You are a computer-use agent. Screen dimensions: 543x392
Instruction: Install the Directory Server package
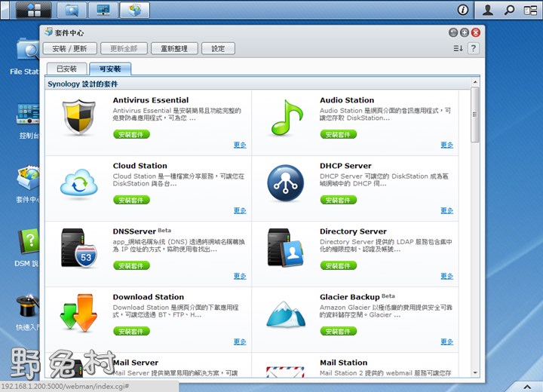[x=339, y=265]
